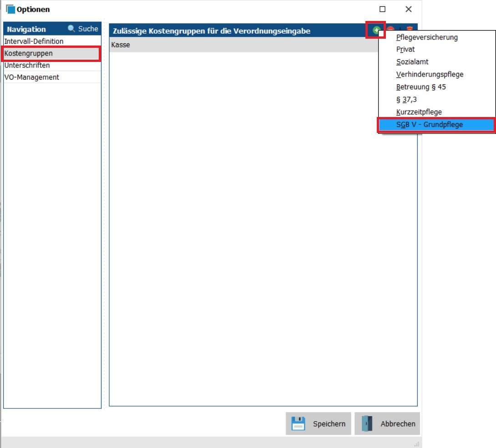Open the VO-Management navigation entry
The image size is (496, 448).
pyautogui.click(x=31, y=77)
